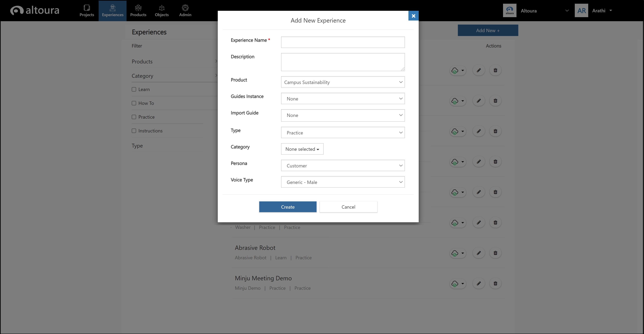Cancel adding the new experience
Screen dimensions: 644x334
point(348,207)
